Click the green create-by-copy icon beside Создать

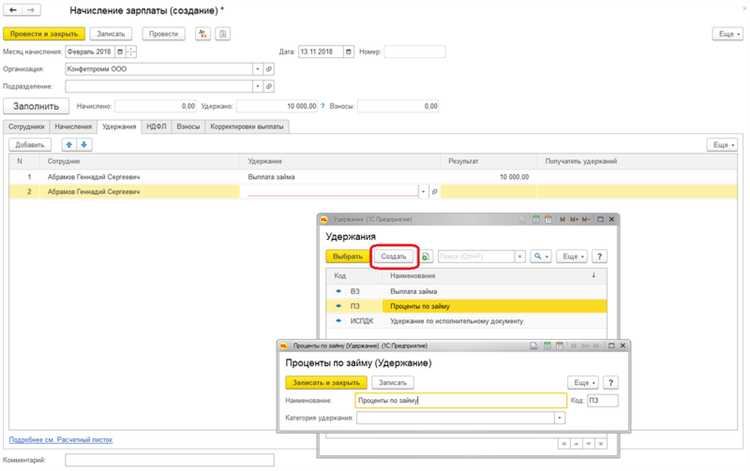[x=426, y=256]
